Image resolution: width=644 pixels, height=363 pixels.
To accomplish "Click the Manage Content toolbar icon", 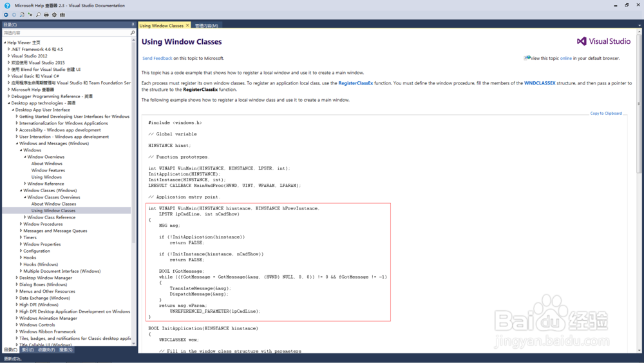I will pos(62,15).
